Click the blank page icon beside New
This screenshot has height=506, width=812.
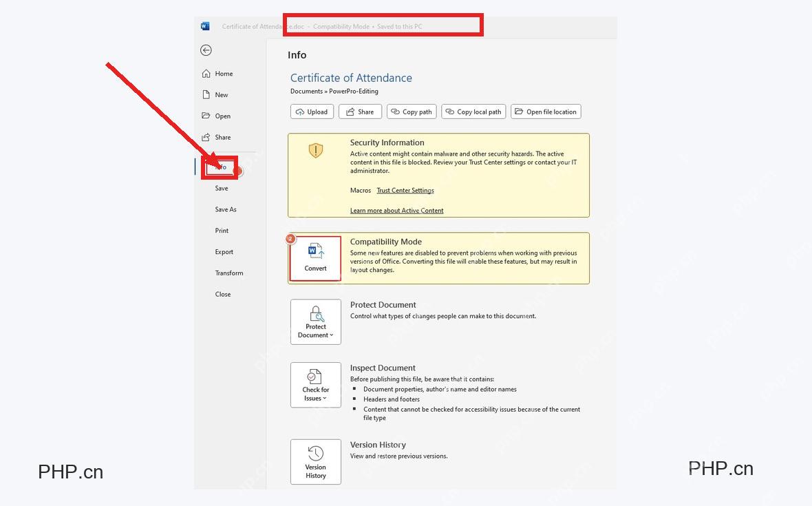[x=206, y=95]
